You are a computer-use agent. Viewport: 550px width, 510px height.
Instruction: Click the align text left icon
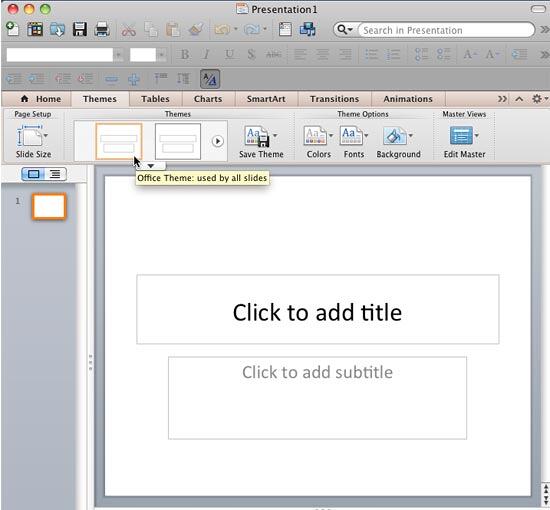(x=300, y=54)
